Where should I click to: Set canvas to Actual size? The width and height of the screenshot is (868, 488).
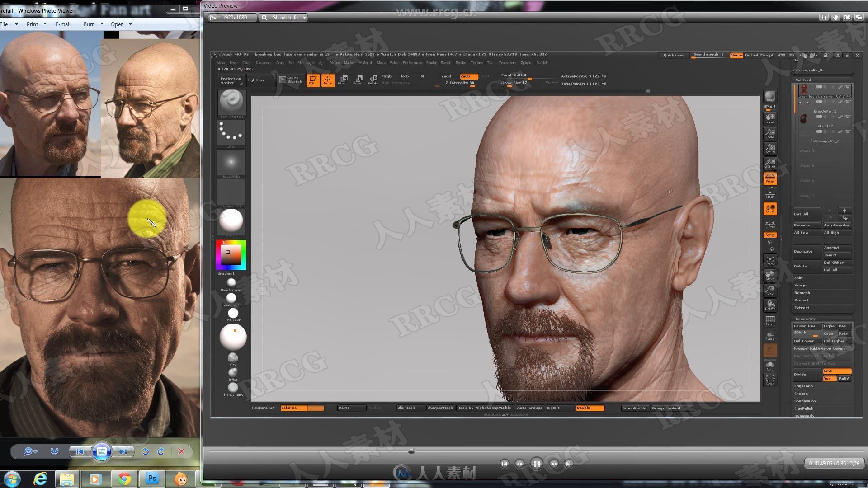770,148
